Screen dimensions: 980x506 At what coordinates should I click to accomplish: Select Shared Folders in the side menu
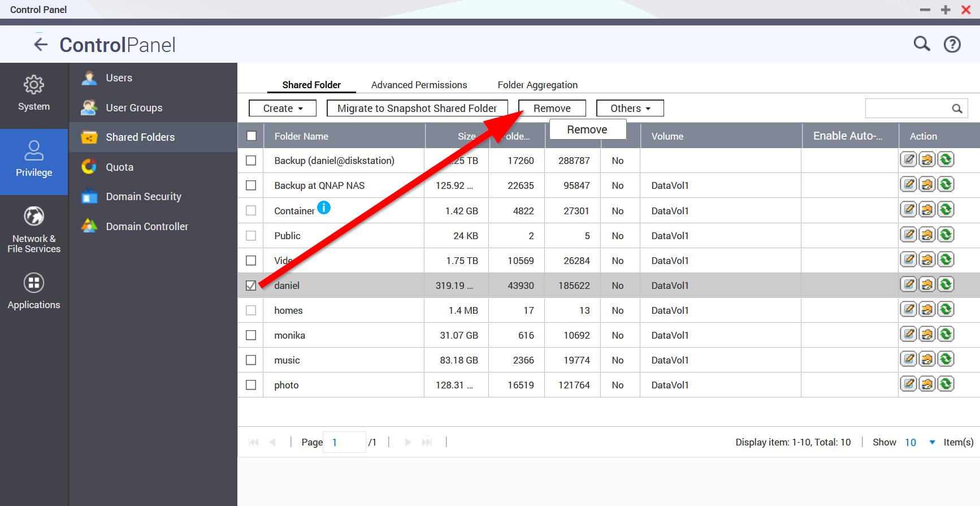(x=153, y=137)
